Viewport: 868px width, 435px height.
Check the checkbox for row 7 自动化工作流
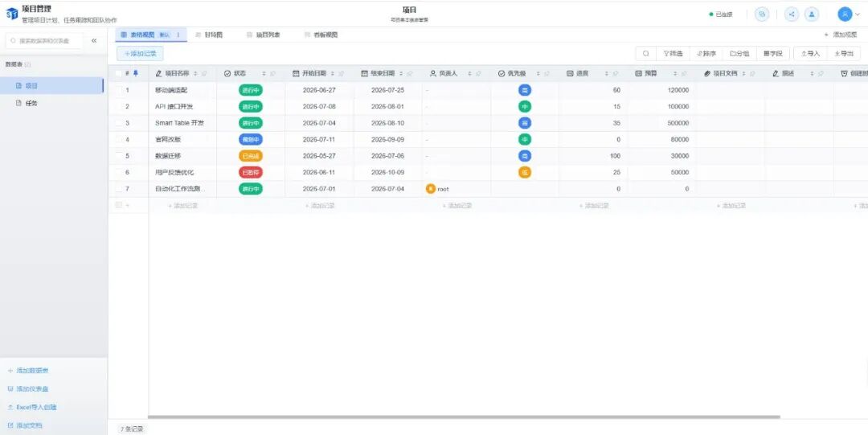click(x=118, y=189)
